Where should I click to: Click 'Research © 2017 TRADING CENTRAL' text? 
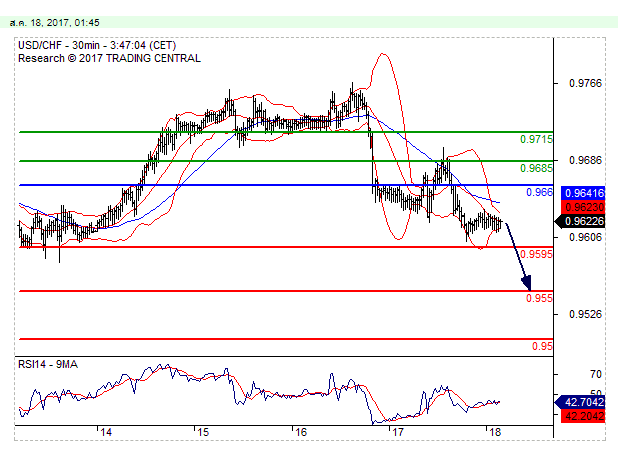[109, 58]
